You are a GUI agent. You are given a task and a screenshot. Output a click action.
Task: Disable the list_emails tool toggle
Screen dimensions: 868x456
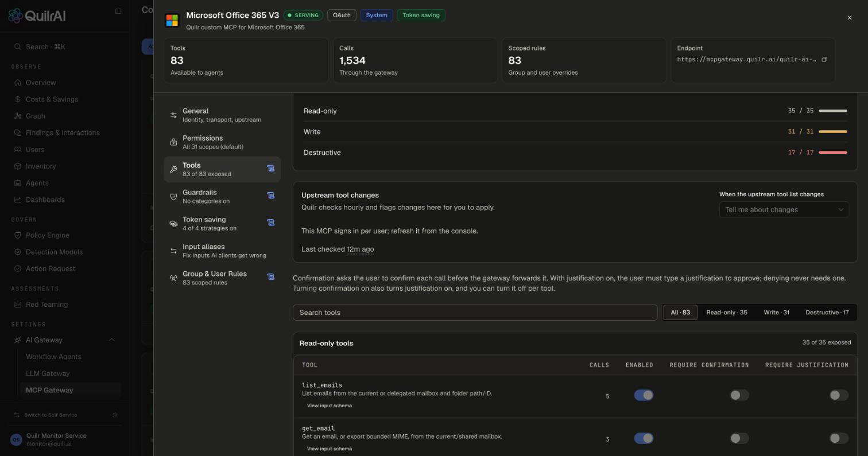pos(644,395)
